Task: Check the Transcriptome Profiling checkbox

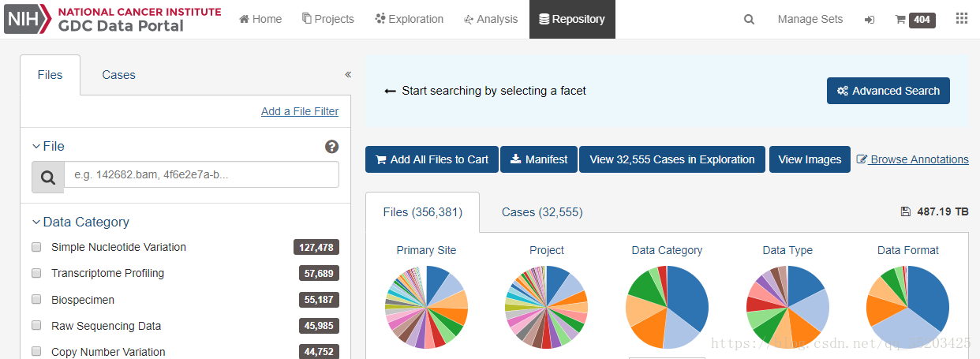Action: pyautogui.click(x=36, y=273)
